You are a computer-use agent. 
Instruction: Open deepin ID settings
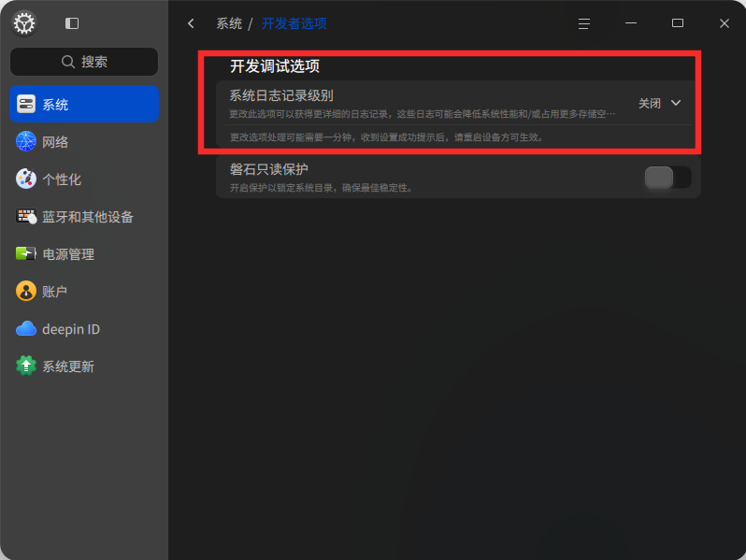84,329
